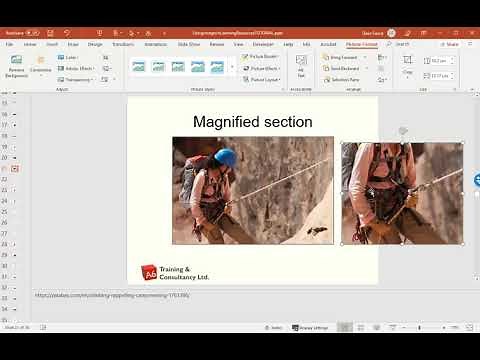
Task: Open the Home tab
Action: (30, 44)
